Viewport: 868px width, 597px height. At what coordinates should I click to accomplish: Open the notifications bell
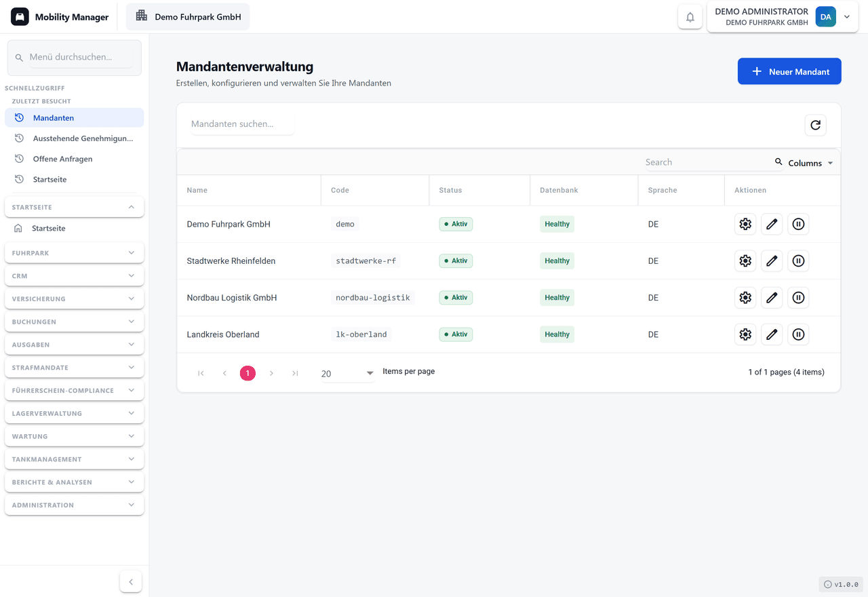pos(690,17)
